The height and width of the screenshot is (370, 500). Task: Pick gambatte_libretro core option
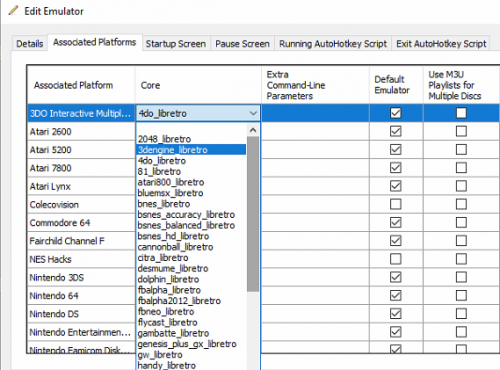point(191,333)
